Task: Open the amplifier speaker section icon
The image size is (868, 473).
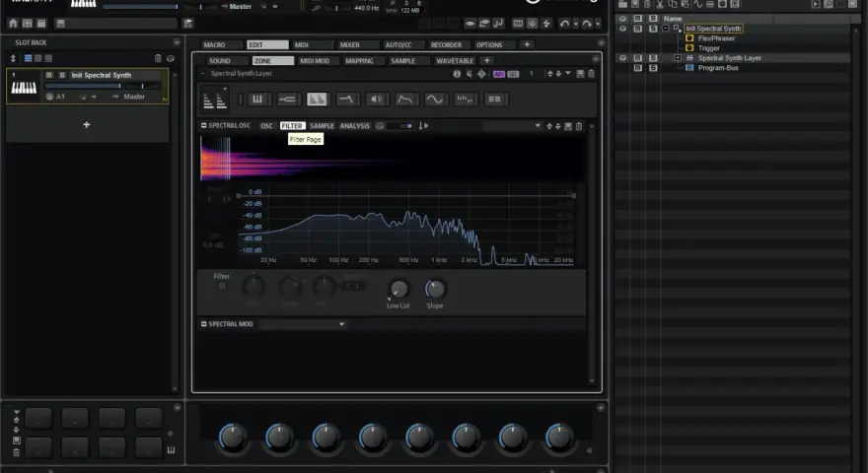Action: tap(376, 99)
